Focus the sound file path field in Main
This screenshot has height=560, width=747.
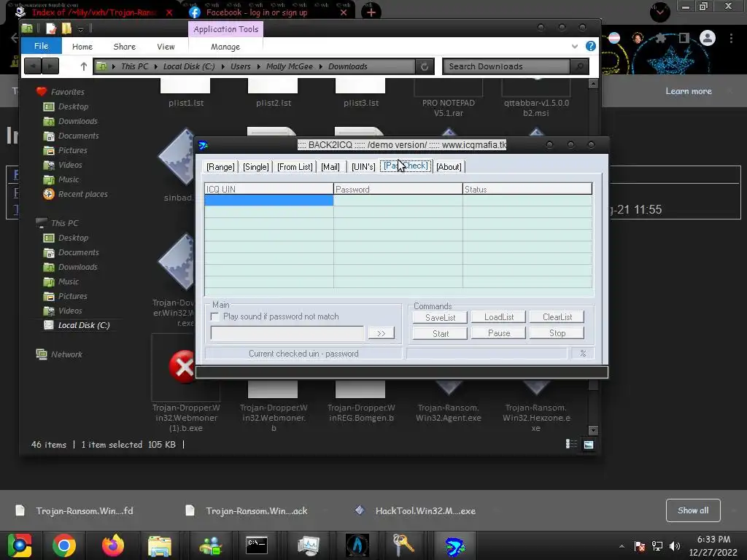[287, 333]
